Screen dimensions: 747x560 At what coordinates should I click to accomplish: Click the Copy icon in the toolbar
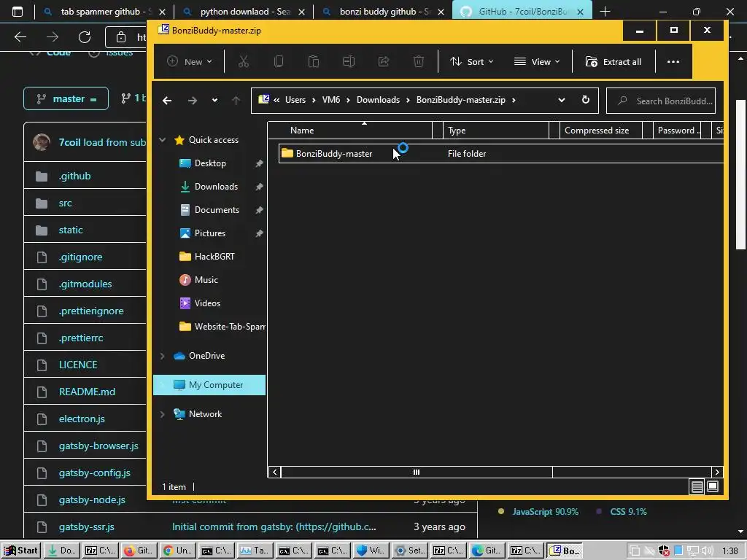point(279,61)
